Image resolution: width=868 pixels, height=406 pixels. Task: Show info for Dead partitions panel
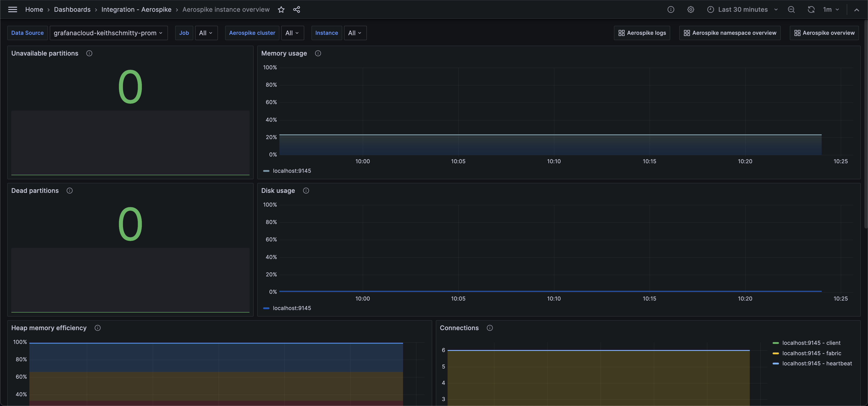click(69, 191)
